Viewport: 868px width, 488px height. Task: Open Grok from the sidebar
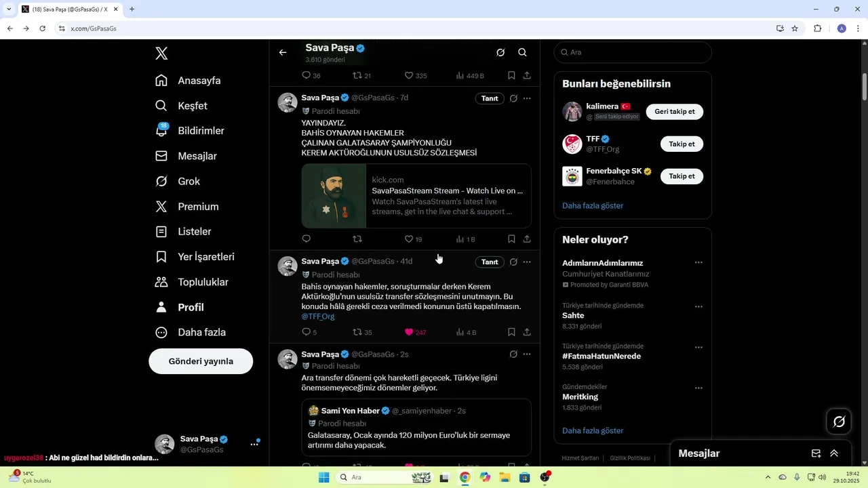[177, 181]
